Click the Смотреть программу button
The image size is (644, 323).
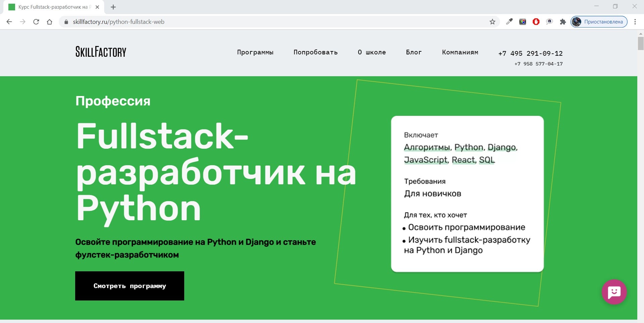130,286
